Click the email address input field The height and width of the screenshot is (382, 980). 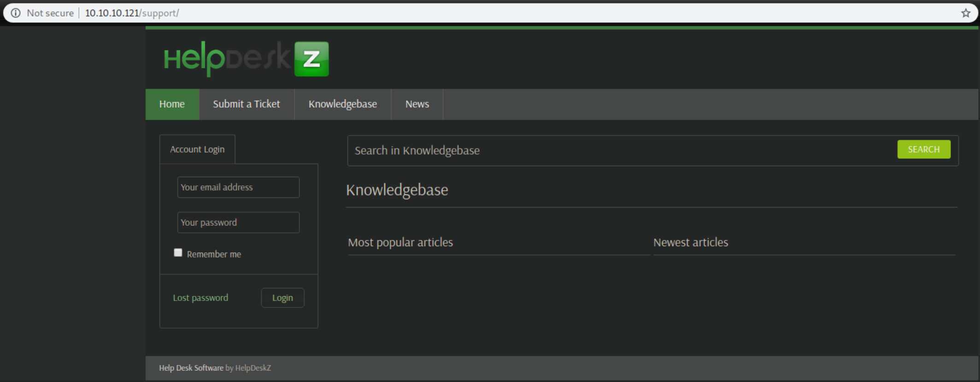click(238, 187)
